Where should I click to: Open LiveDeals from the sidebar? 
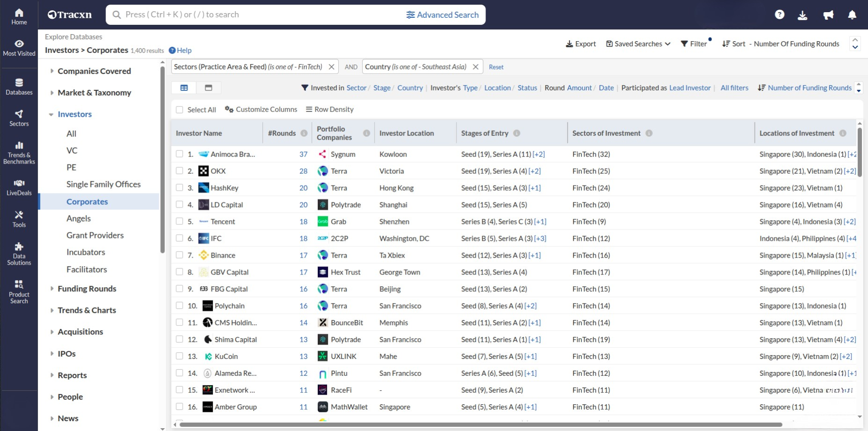click(x=19, y=186)
